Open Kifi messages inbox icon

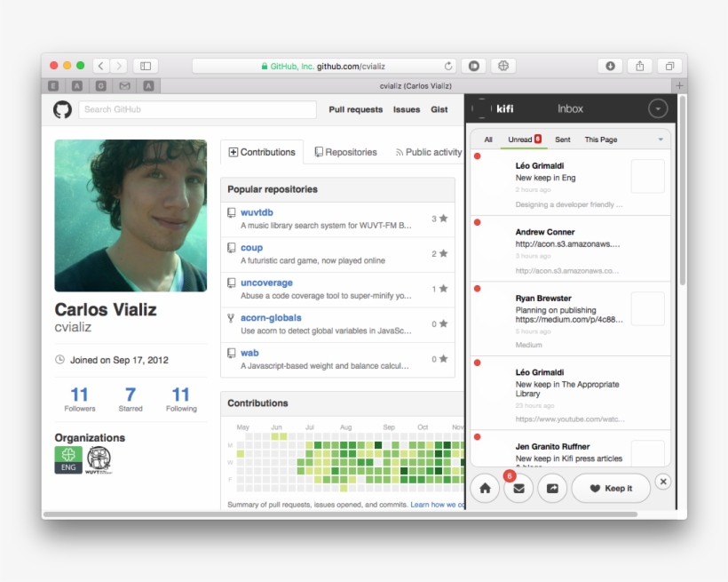(x=519, y=488)
